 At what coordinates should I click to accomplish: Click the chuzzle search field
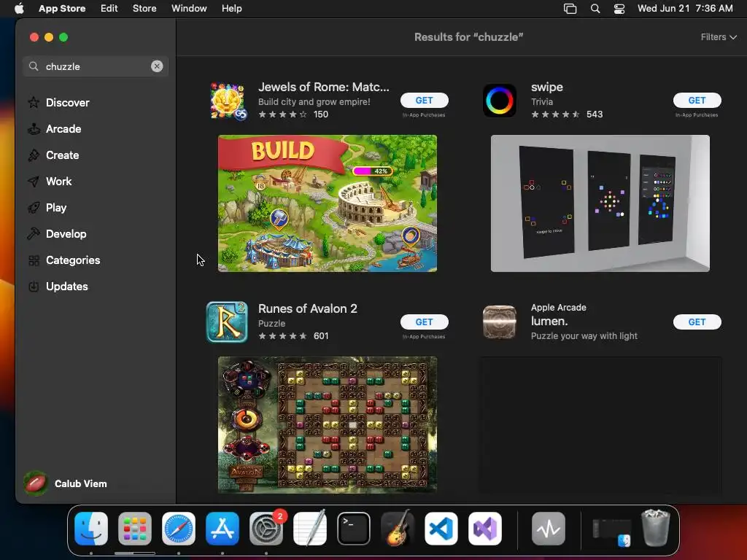click(96, 66)
